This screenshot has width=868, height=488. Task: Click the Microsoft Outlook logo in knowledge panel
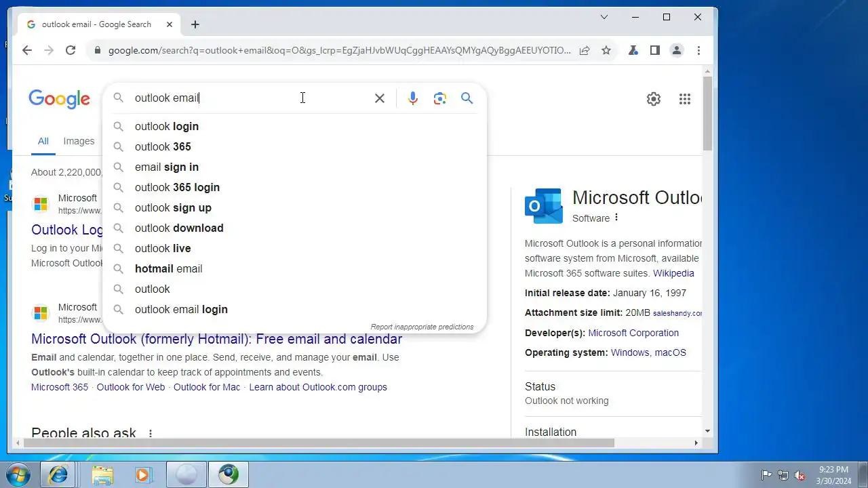pyautogui.click(x=544, y=206)
